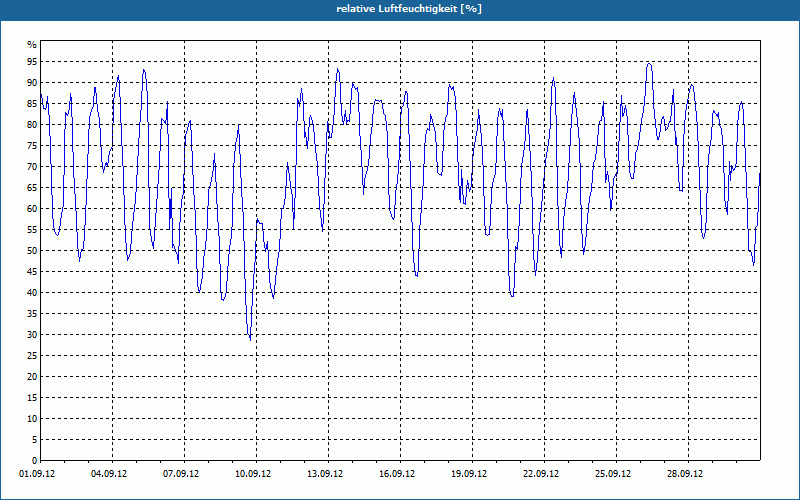Click the y-axis label '35'
The height and width of the screenshot is (500, 800).
tap(32, 314)
